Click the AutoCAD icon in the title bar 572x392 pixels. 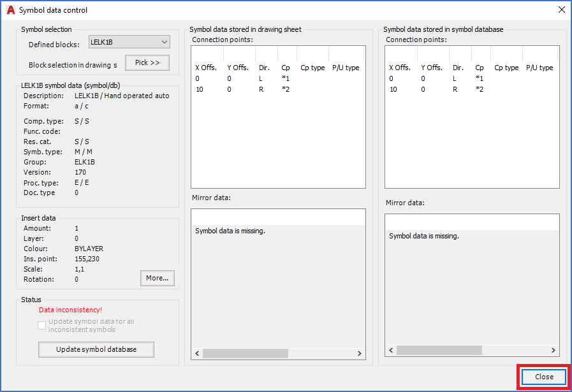coord(10,10)
